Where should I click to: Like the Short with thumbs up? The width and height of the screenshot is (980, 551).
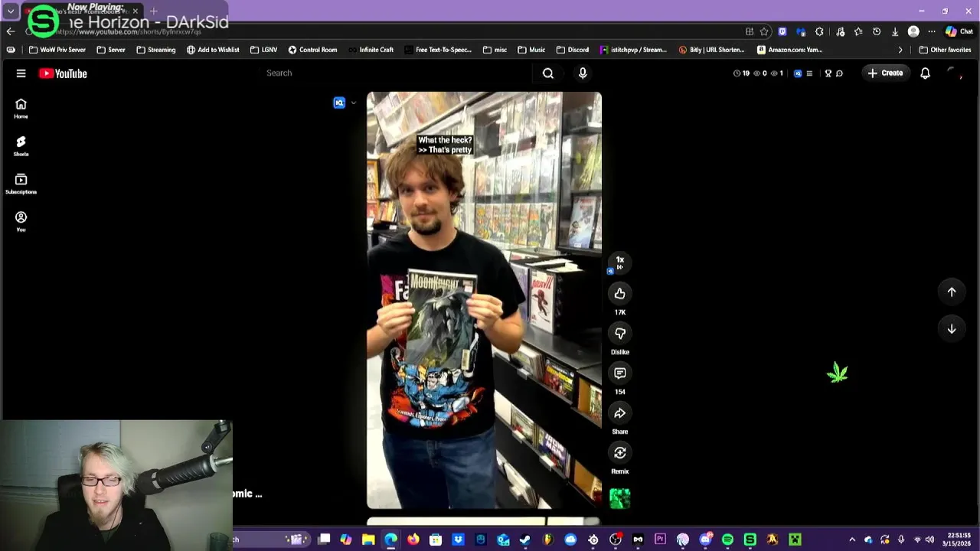pos(620,293)
